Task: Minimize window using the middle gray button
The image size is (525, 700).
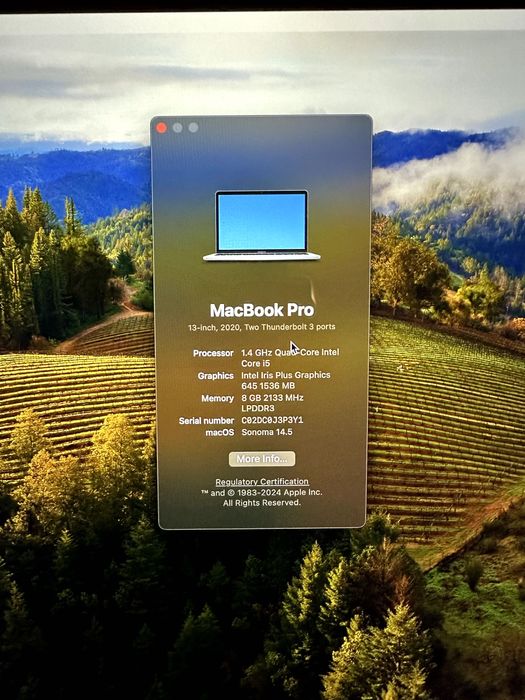Action: 177,128
